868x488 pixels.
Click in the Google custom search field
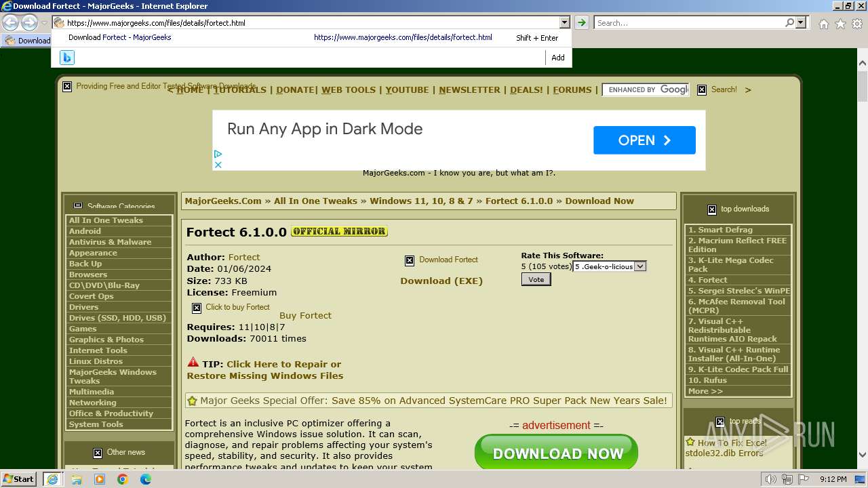[x=646, y=89]
